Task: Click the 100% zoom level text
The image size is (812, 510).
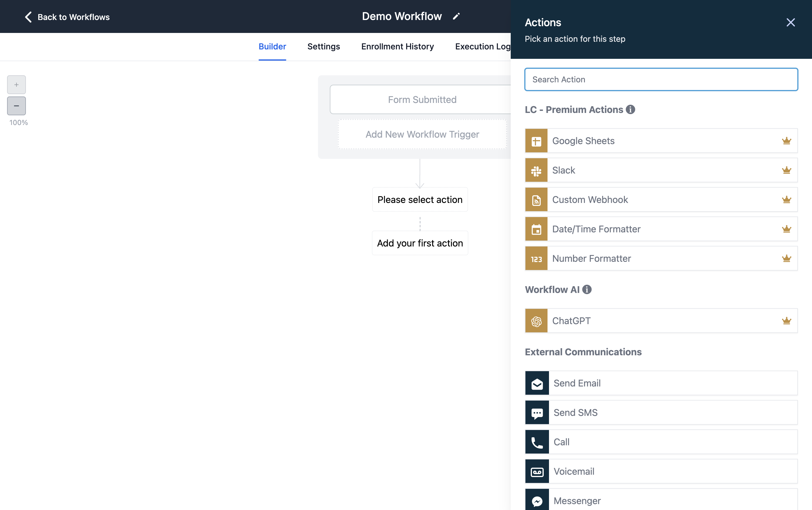Action: pos(19,123)
